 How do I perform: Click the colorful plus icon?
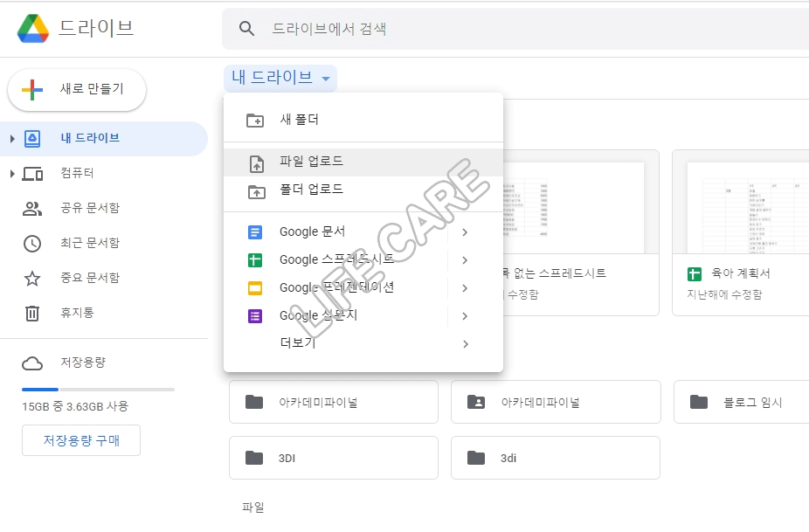[32, 89]
